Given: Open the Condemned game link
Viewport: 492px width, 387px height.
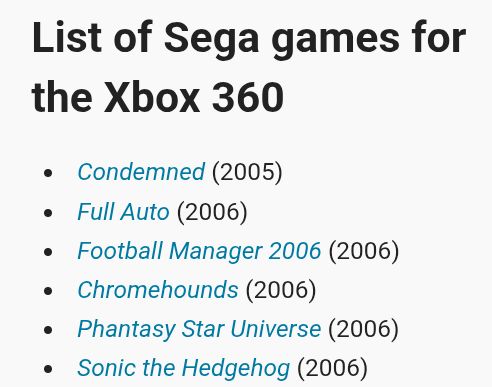Looking at the screenshot, I should pyautogui.click(x=141, y=172).
